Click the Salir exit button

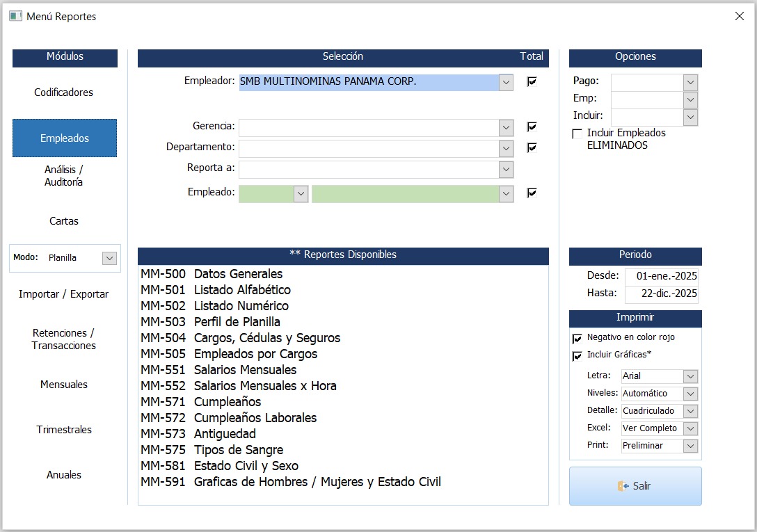[x=635, y=486]
